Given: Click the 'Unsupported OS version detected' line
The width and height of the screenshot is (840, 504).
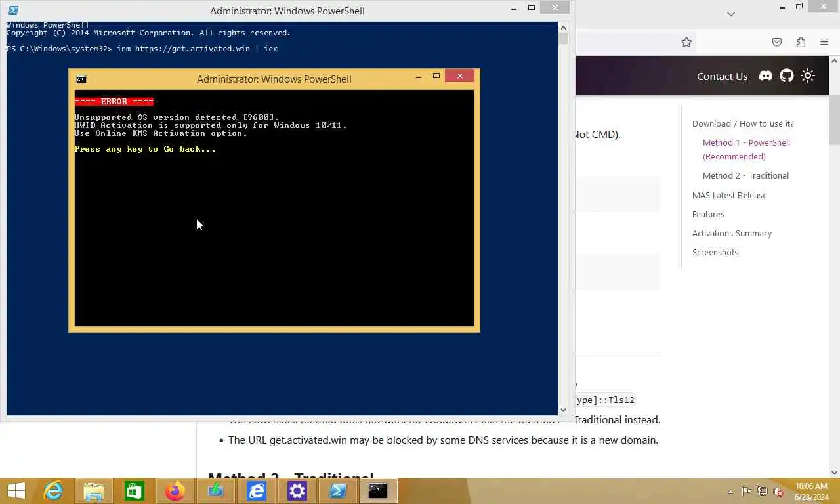Looking at the screenshot, I should [177, 117].
